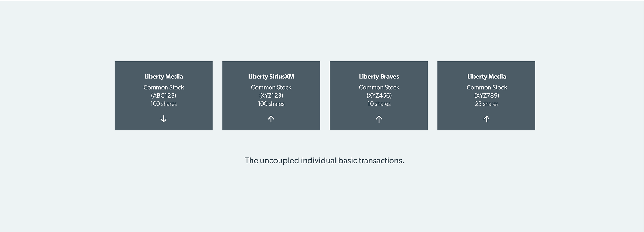Click Common Stock on the XYZ789 card
The height and width of the screenshot is (232, 644).
487,87
